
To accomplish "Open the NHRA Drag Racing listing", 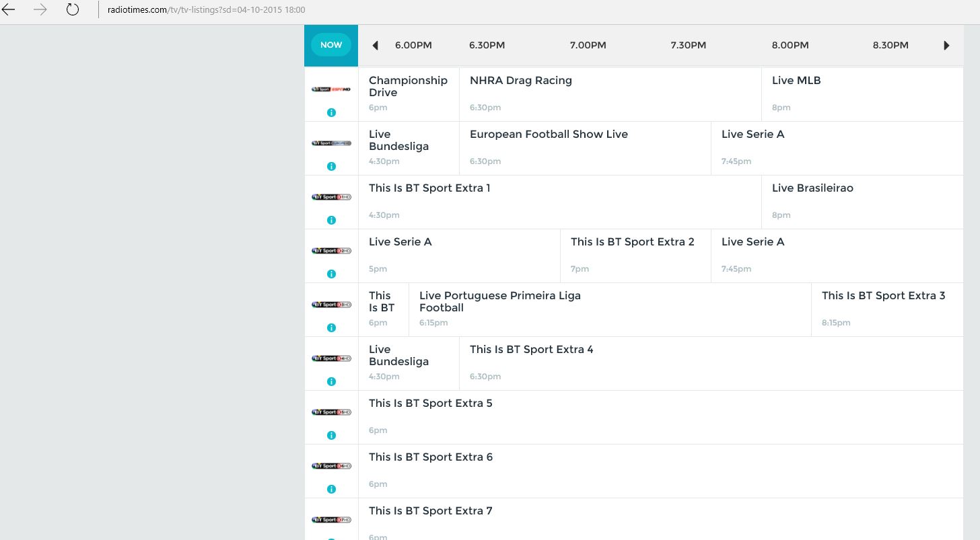I will [x=521, y=81].
